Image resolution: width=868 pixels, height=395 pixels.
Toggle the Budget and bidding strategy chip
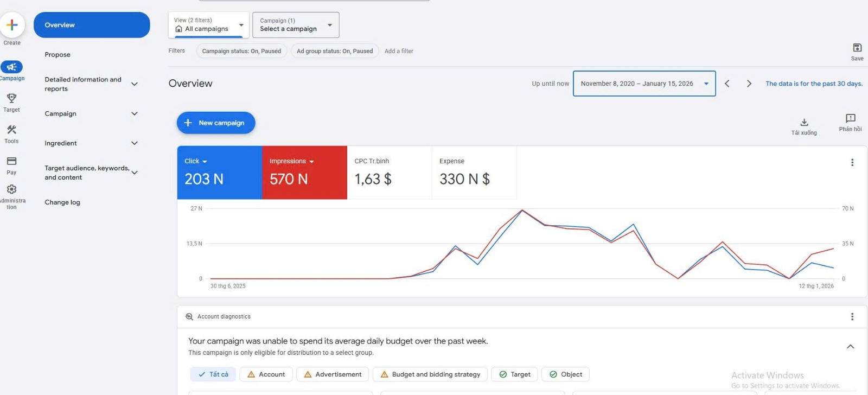(430, 374)
